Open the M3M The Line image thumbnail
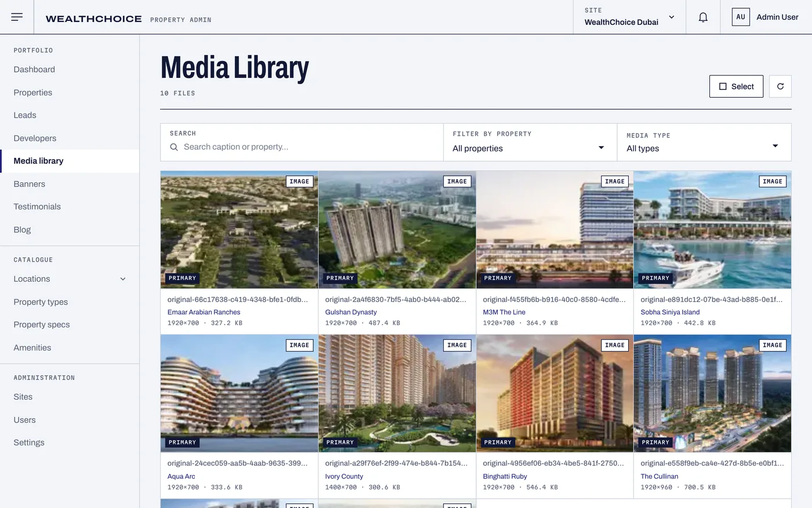812x508 pixels. (555, 230)
